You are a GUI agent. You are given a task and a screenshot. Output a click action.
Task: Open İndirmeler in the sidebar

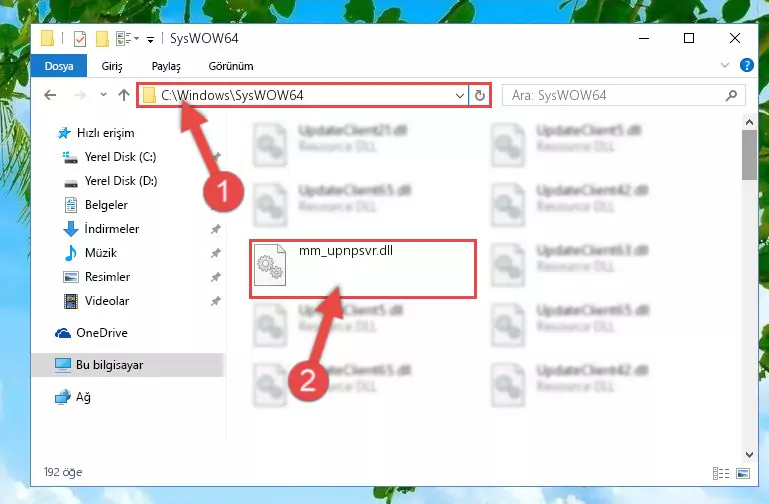point(112,229)
